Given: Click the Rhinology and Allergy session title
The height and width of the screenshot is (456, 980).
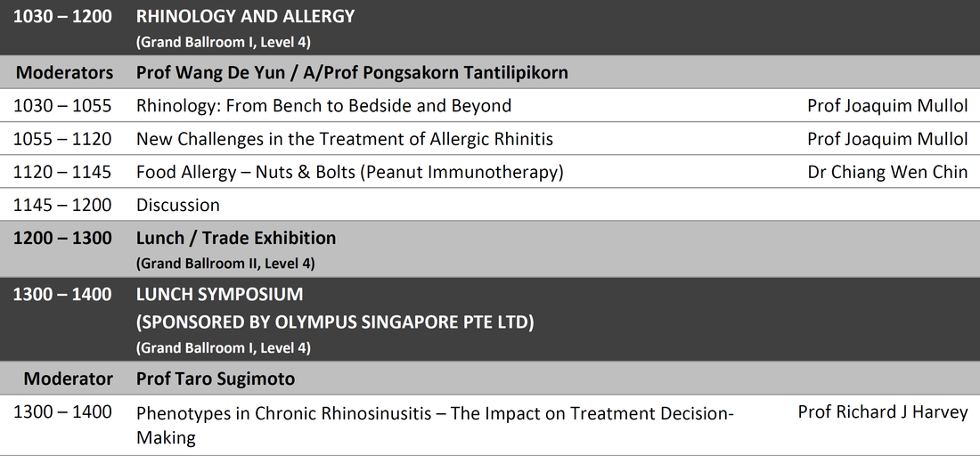Looking at the screenshot, I should click(245, 16).
